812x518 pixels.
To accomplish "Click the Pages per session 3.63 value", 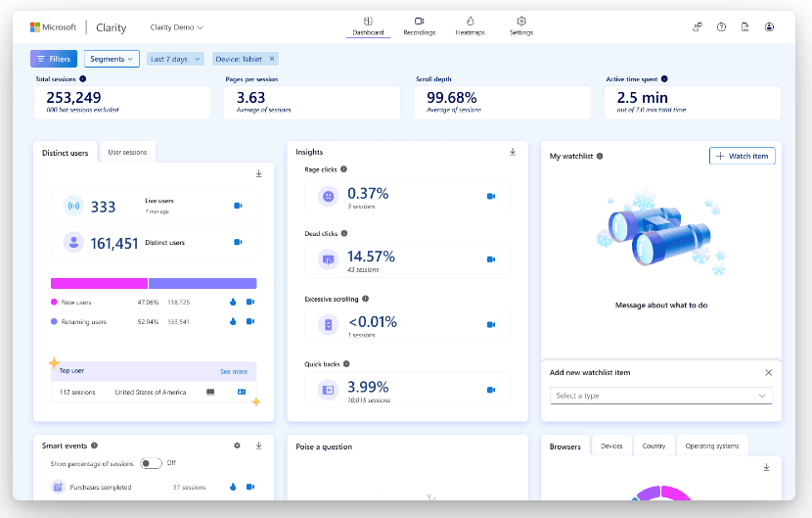I will 250,98.
